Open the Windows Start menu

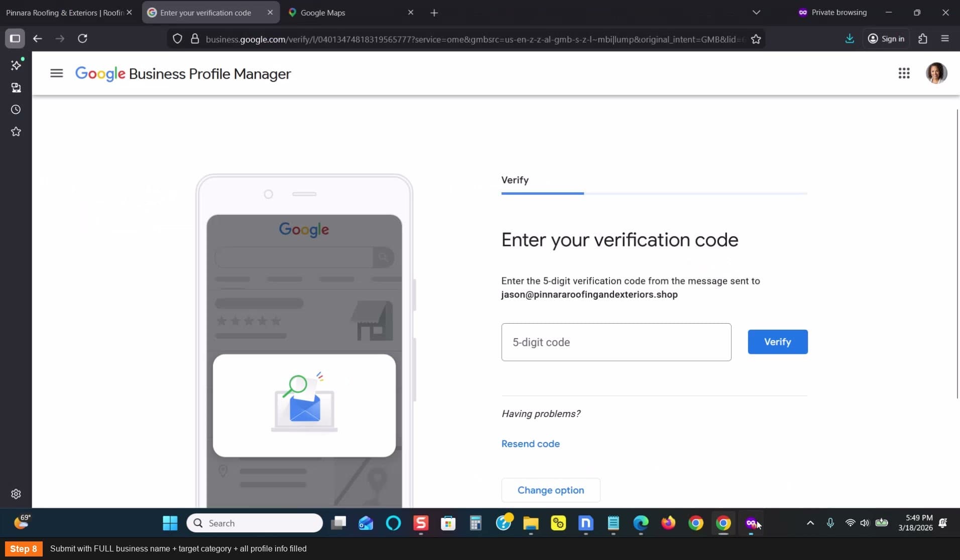coord(170,523)
